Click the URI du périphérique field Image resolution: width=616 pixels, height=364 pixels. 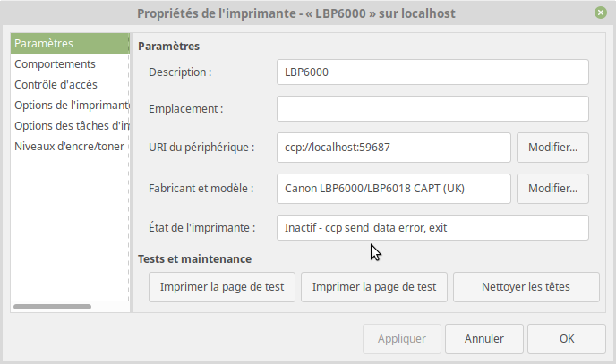click(394, 146)
